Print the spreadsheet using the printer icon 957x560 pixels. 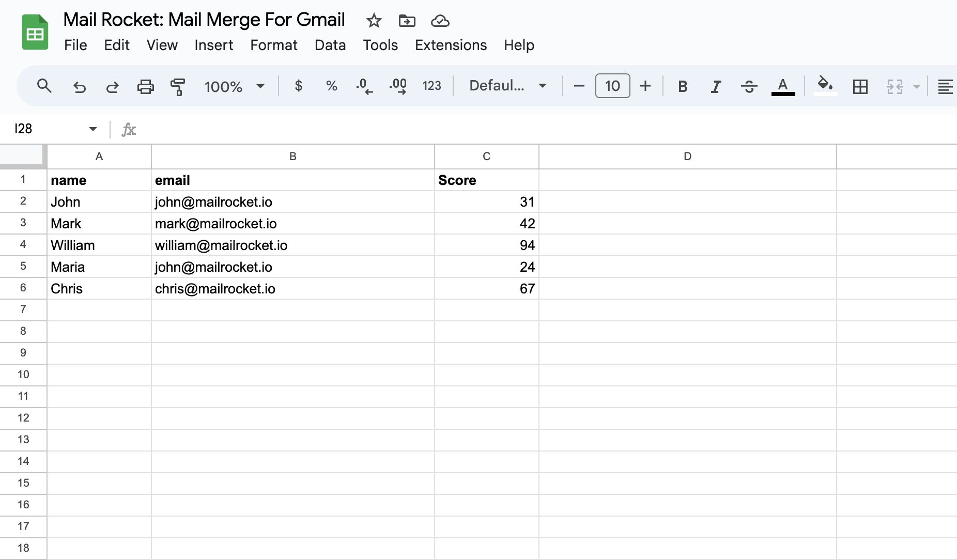coord(145,86)
